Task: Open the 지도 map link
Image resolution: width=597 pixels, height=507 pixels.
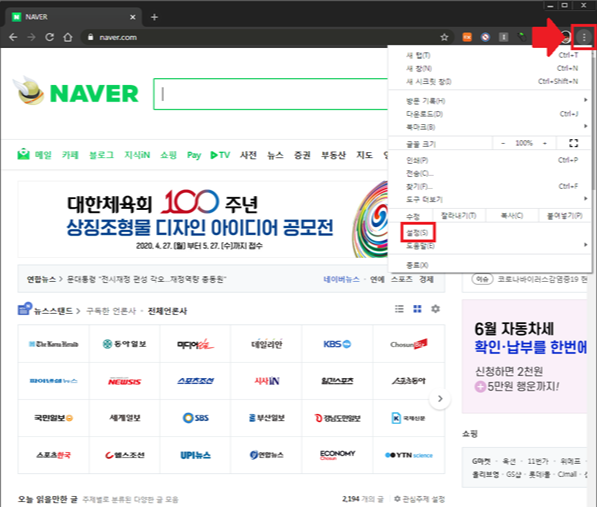Action: 364,155
